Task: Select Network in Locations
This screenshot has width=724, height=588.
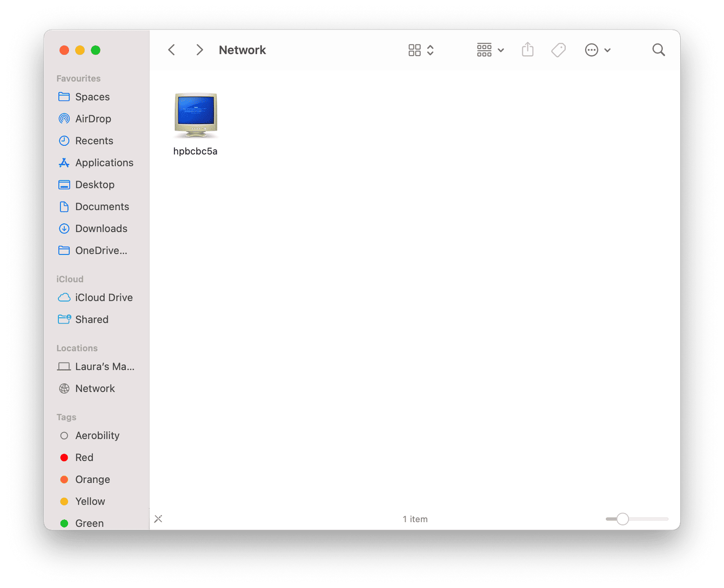Action: click(95, 389)
